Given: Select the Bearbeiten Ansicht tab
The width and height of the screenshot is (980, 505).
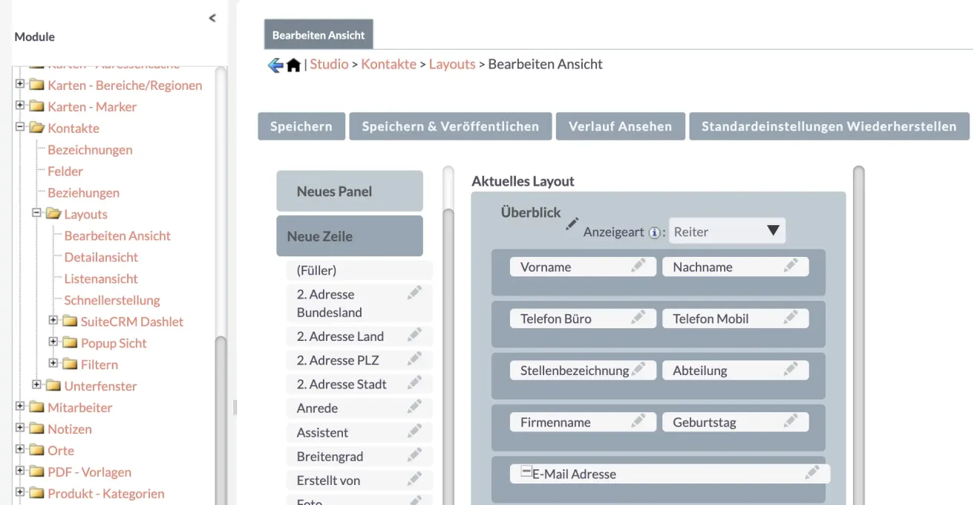Looking at the screenshot, I should [318, 35].
